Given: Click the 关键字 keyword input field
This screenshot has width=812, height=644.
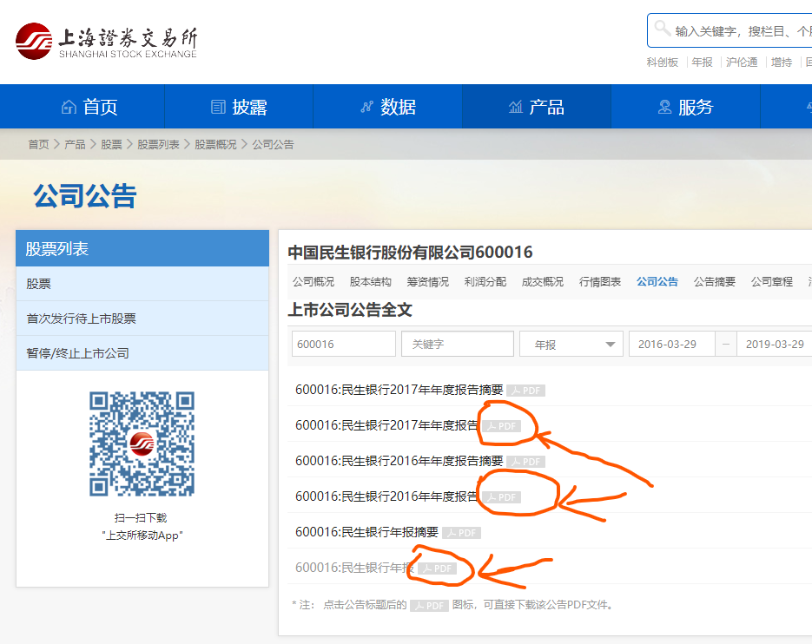Looking at the screenshot, I should tap(458, 345).
